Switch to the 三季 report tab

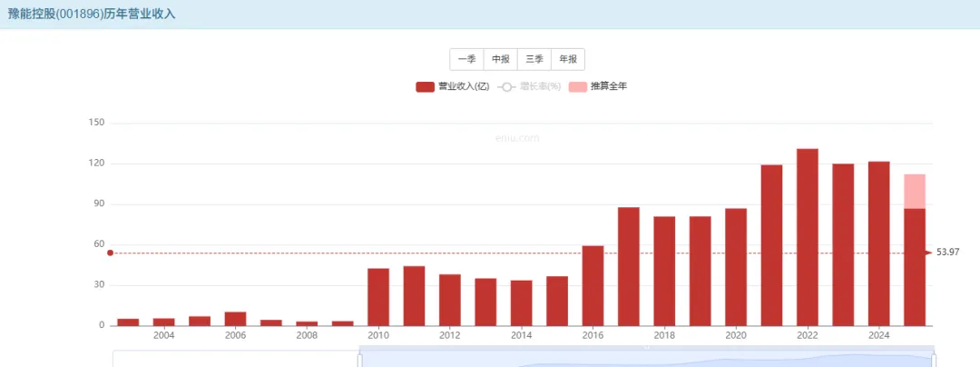(x=534, y=59)
